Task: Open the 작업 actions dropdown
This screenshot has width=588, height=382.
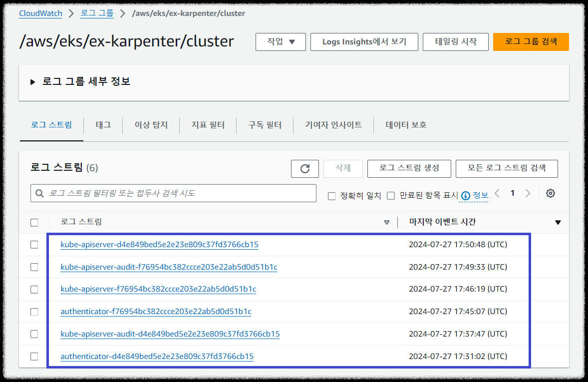Action: pyautogui.click(x=281, y=41)
